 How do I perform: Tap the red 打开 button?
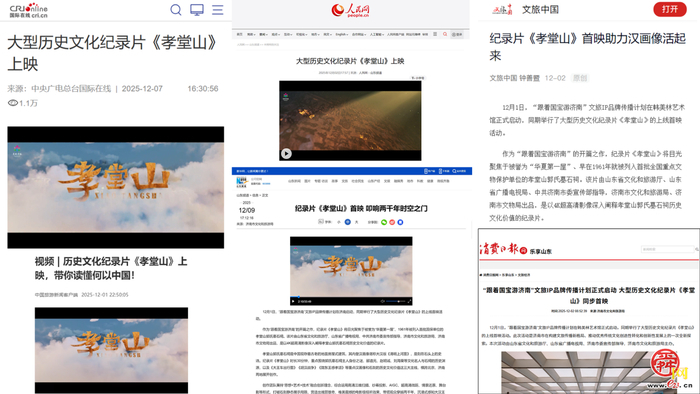pos(670,9)
